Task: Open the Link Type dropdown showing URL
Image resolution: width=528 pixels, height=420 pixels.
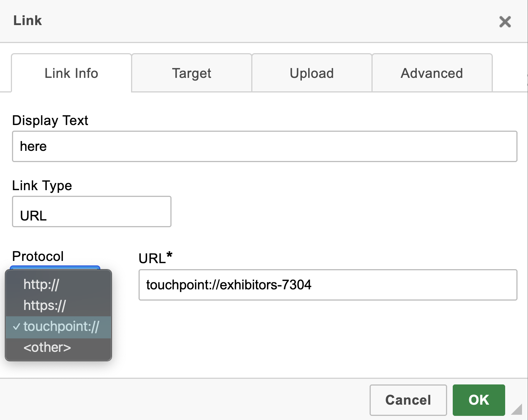Action: [92, 211]
